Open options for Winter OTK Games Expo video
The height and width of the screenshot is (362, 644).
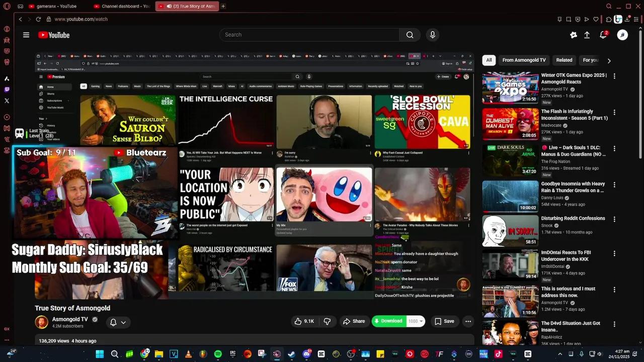coord(614,76)
